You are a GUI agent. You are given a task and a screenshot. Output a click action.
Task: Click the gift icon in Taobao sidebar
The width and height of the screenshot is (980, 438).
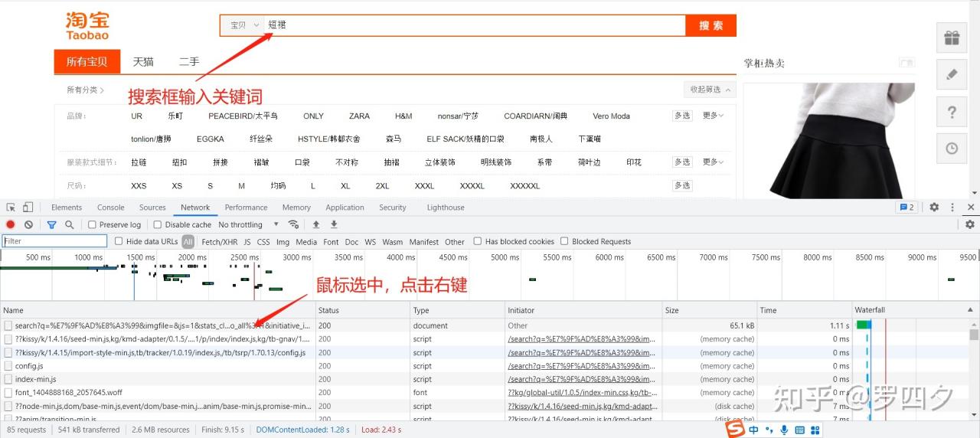952,38
